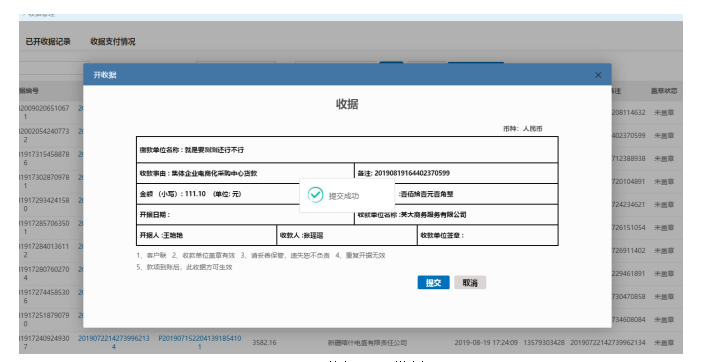The width and height of the screenshot is (714, 362).
Task: Click 未盖章 in the row ending 730470858
Action: click(664, 296)
